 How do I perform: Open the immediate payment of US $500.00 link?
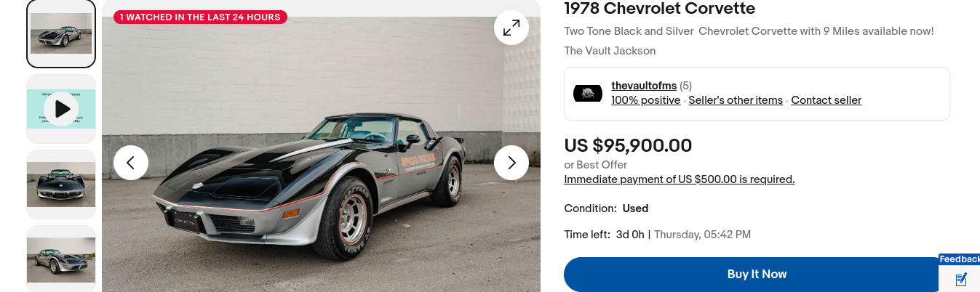[680, 179]
